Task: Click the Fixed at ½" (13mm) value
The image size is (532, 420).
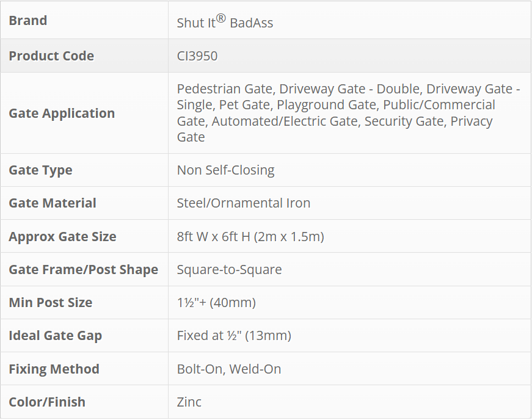Action: pos(234,336)
